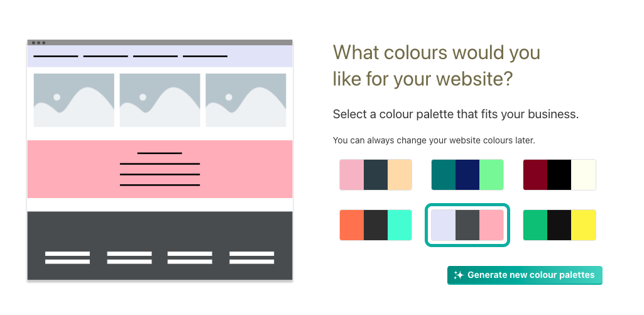This screenshot has width=644, height=315.
Task: Click the yellow colour in the last palette
Action: [x=583, y=225]
